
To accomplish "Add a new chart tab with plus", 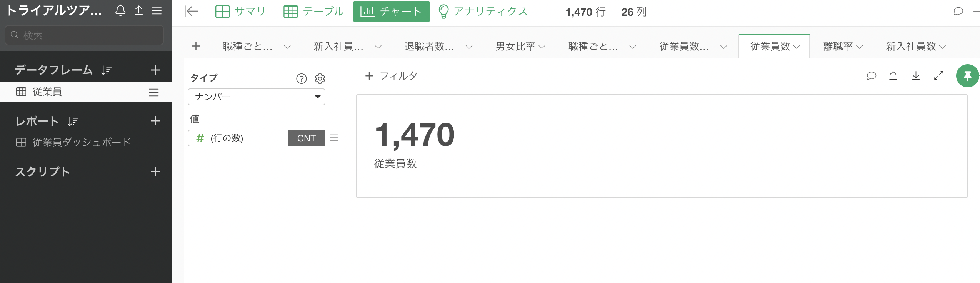I will [x=196, y=46].
